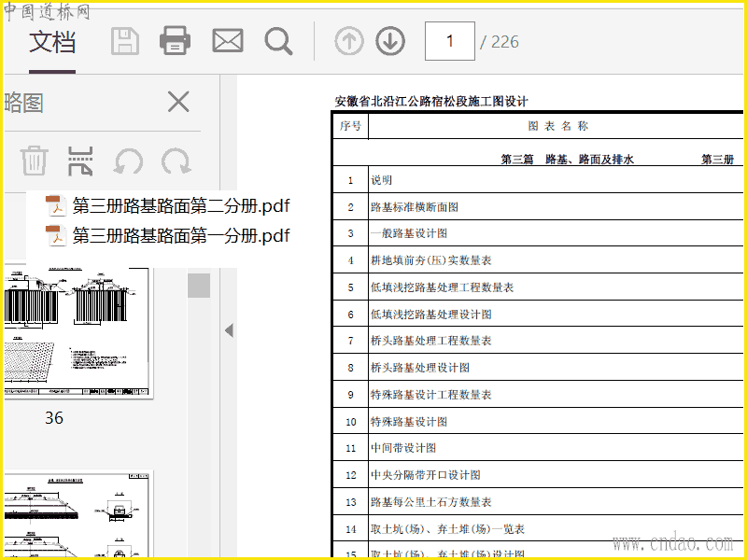The width and height of the screenshot is (747, 560).
Task: Send file by email envelope icon
Action: click(228, 41)
